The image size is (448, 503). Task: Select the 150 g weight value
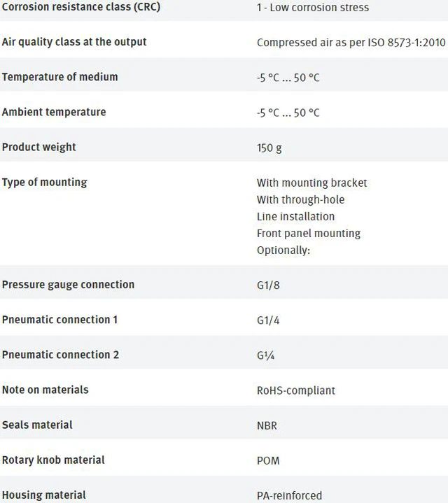tap(269, 148)
